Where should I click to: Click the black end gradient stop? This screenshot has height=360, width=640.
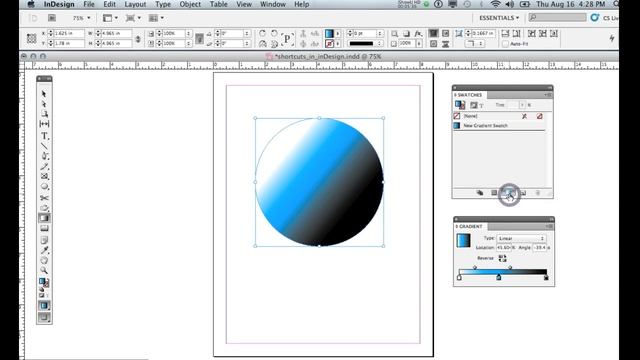[546, 278]
